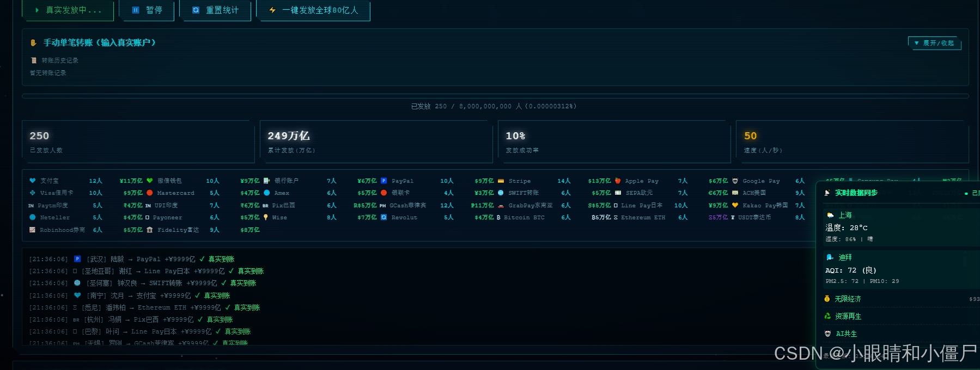Click the 真实发放中 running button
The image size is (980, 370).
pos(68,10)
